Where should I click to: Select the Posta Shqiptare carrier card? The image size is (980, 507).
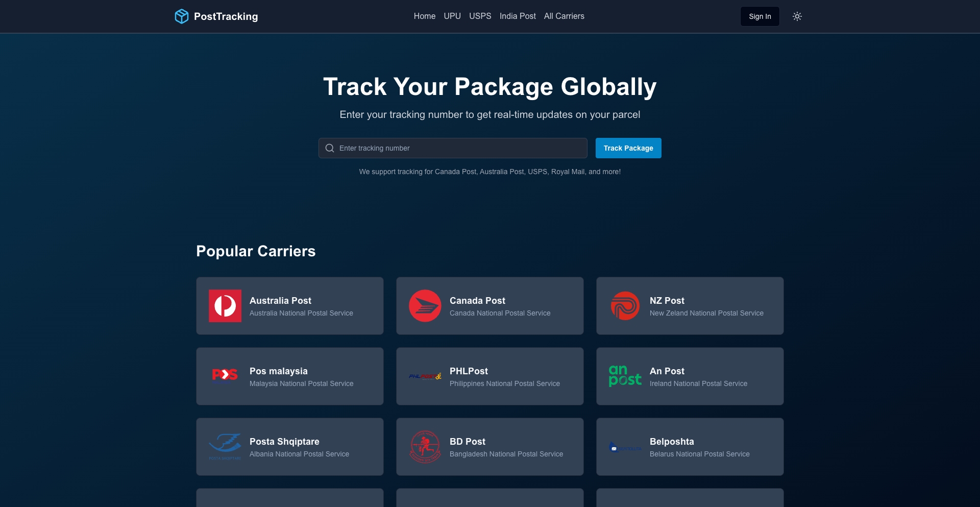289,446
